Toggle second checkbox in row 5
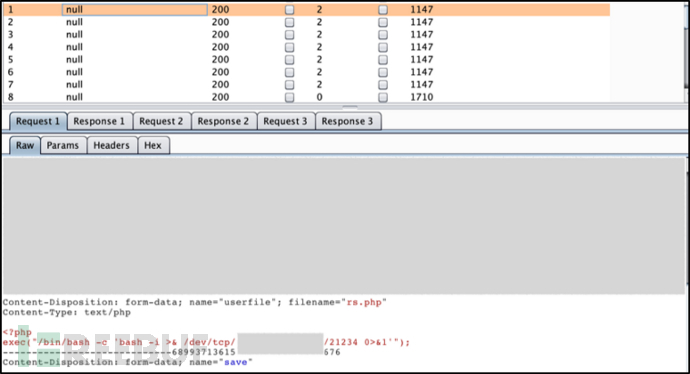The image size is (690, 374). pos(383,59)
